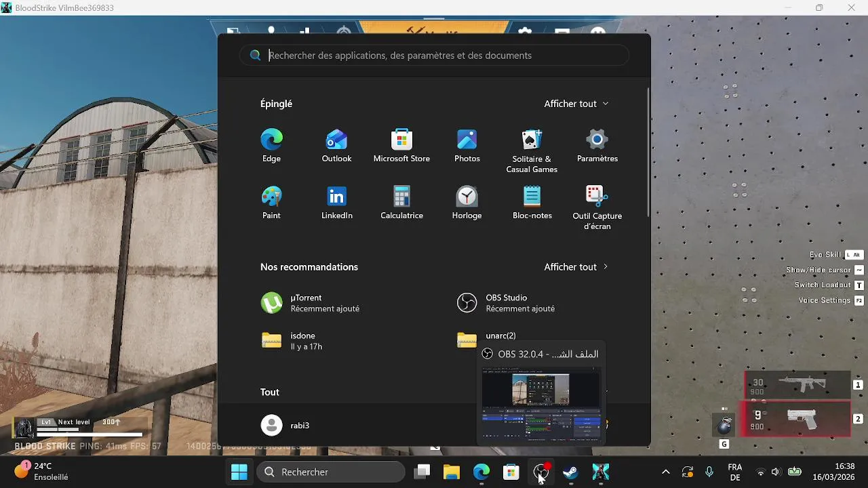Click the grenade item icon
This screenshot has width=868, height=488.
point(724,426)
